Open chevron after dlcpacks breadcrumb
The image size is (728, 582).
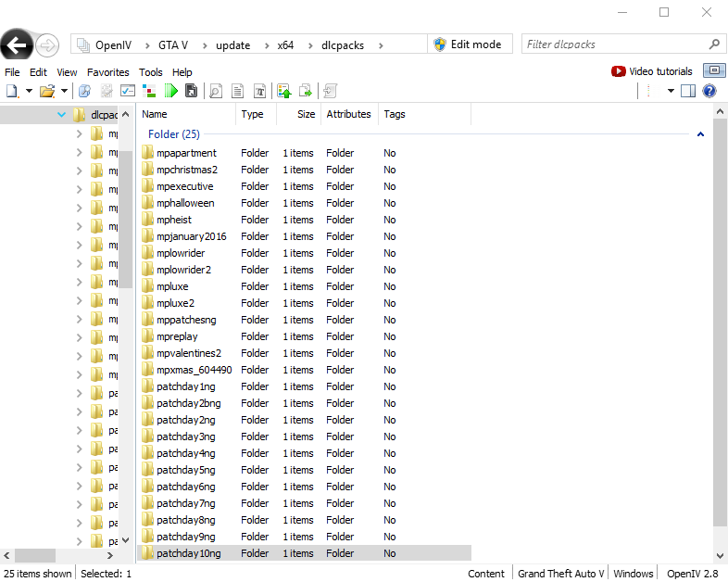381,45
